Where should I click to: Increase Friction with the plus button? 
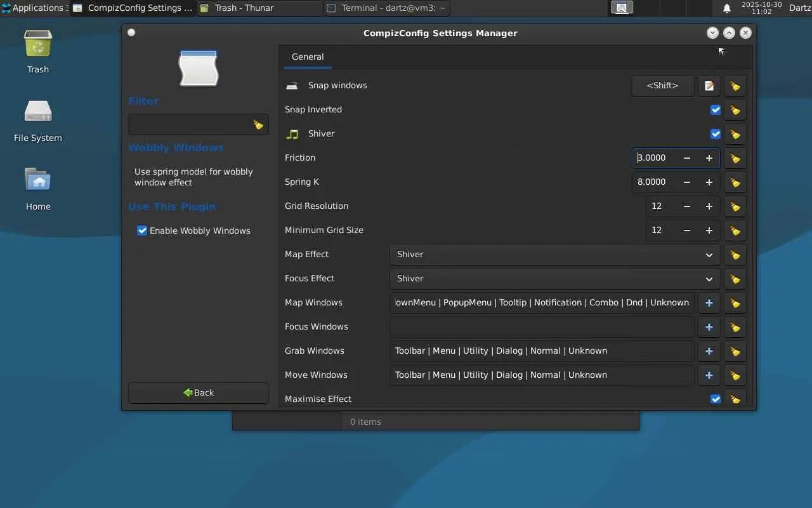coord(709,158)
